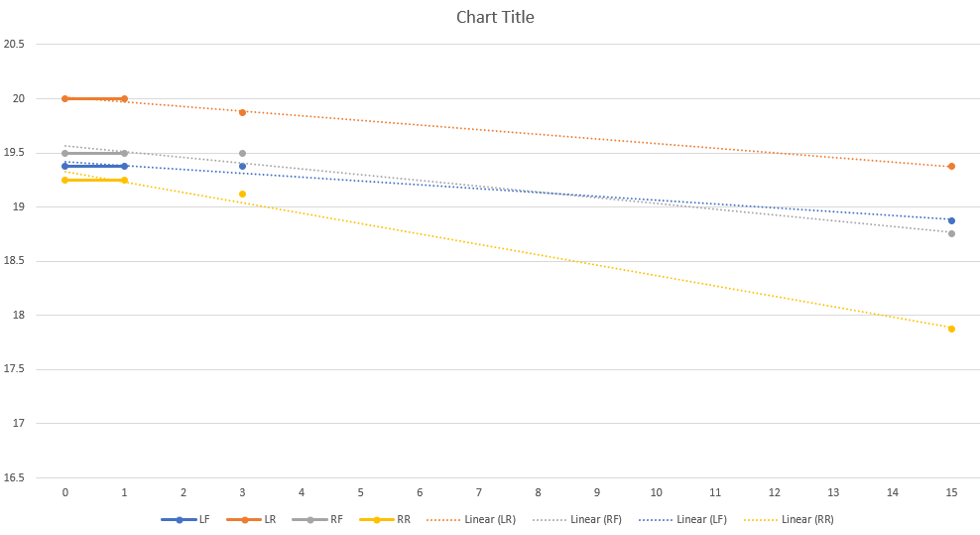The height and width of the screenshot is (535, 980).
Task: Click the yellow RR line segment between 0 and 1
Action: [94, 181]
